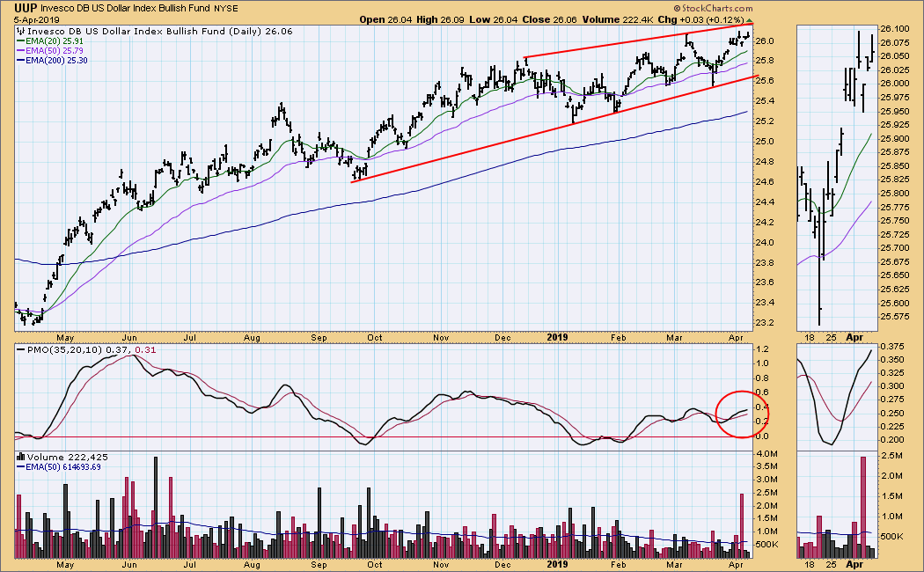
Task: Select the green EMA(20) legend line swatch
Action: pos(20,41)
